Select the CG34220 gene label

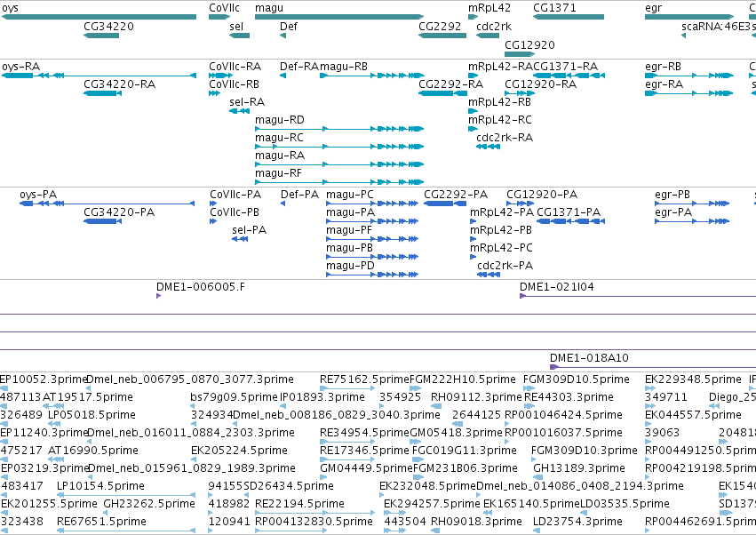[x=108, y=27]
